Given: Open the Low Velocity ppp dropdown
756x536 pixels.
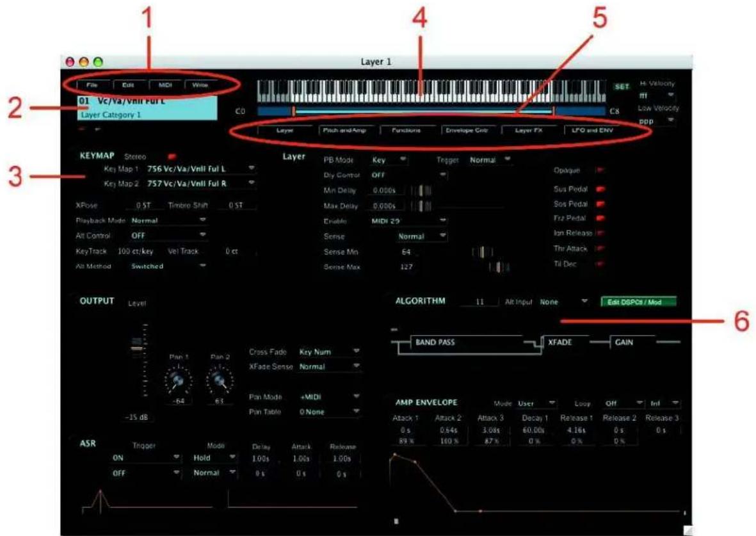Looking at the screenshot, I should (x=656, y=120).
